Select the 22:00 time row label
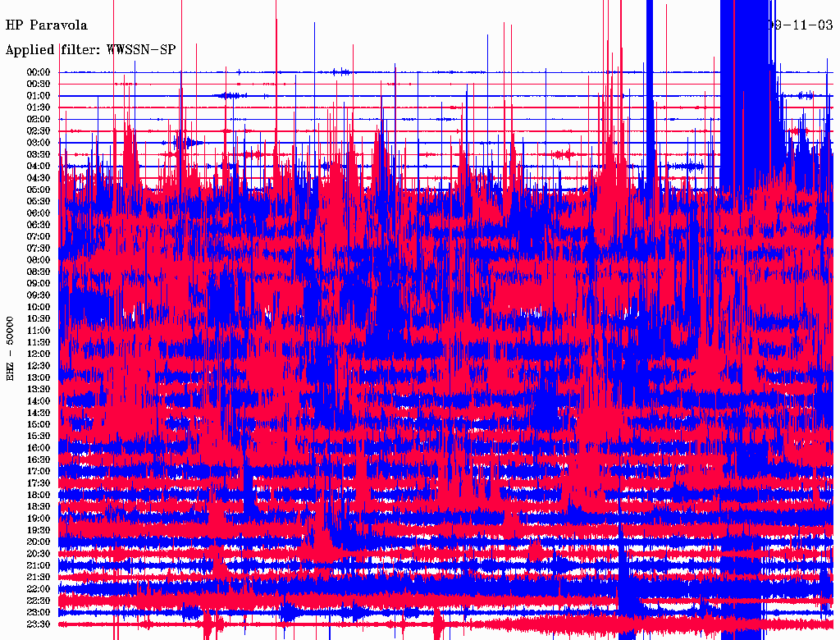 point(39,589)
